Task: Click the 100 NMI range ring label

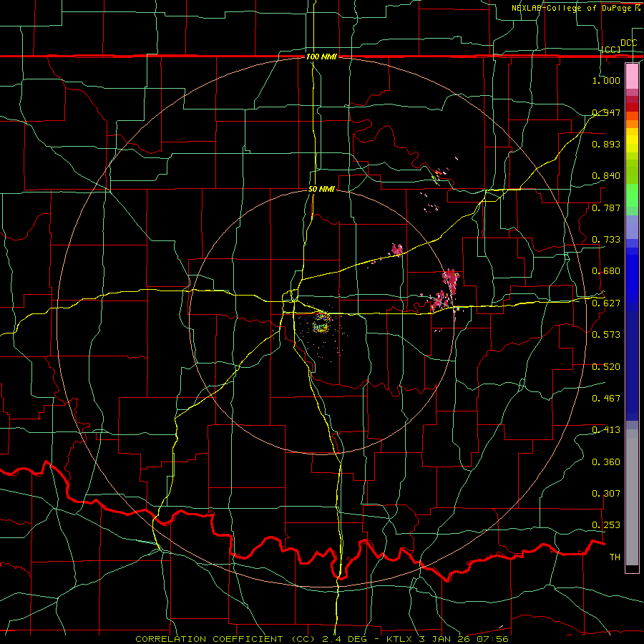Action: [x=321, y=57]
